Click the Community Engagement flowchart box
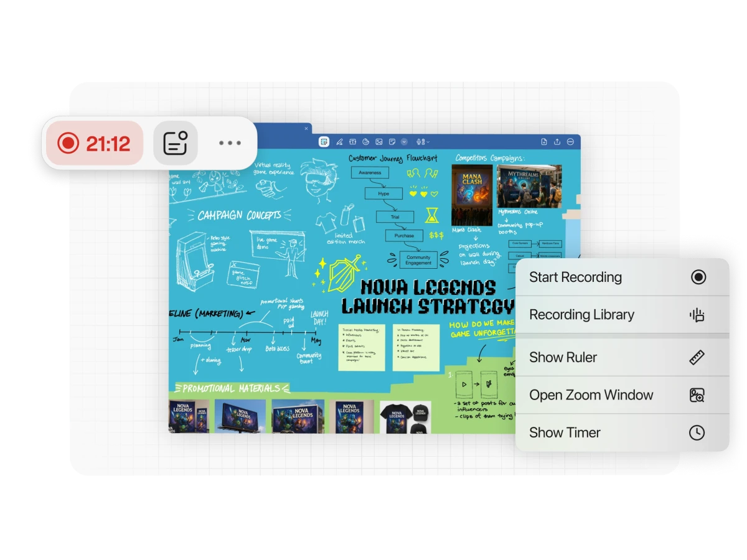Image resolution: width=747 pixels, height=560 pixels. point(418,260)
